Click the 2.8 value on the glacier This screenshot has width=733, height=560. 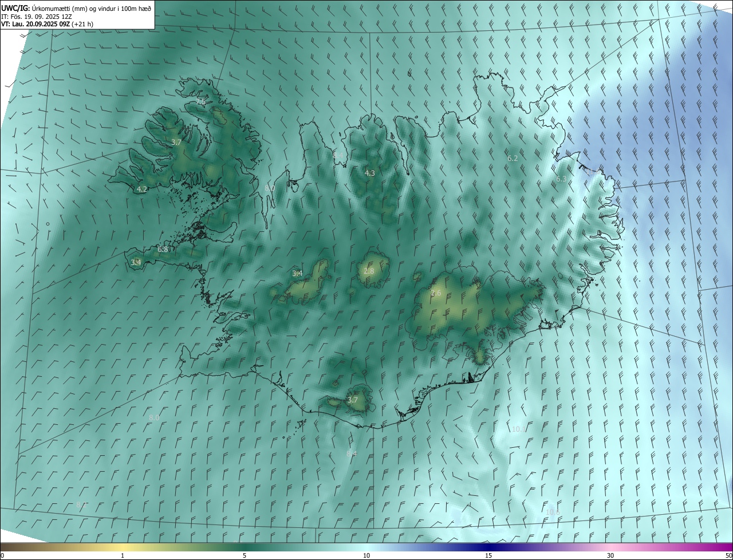pyautogui.click(x=369, y=271)
